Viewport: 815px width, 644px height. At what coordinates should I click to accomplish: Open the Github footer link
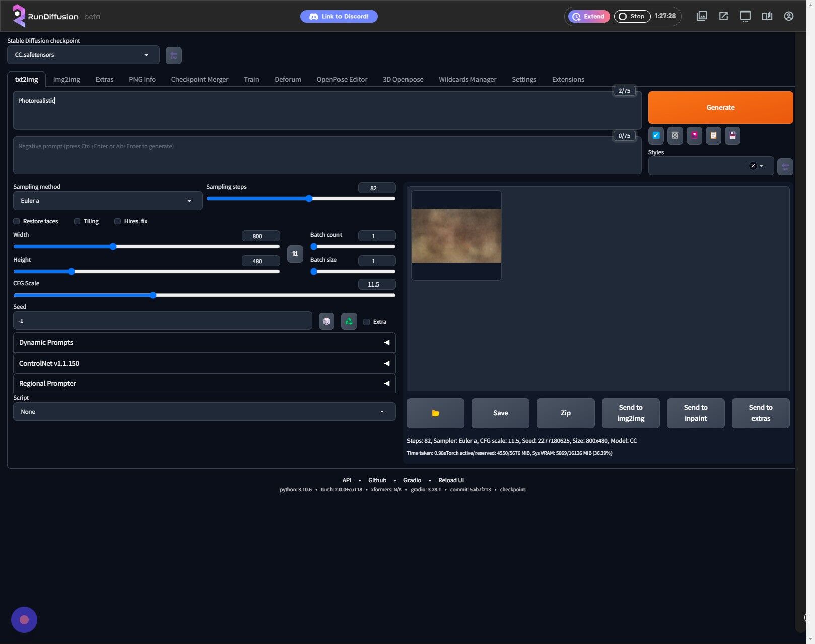coord(377,480)
